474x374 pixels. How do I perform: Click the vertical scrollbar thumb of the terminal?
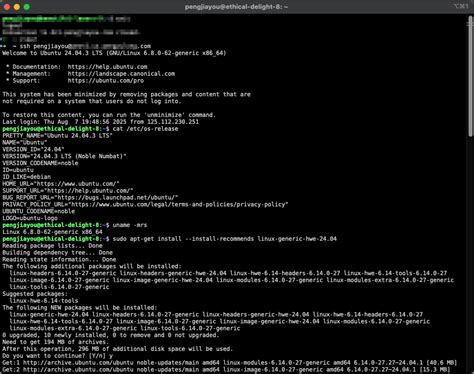pos(470,77)
